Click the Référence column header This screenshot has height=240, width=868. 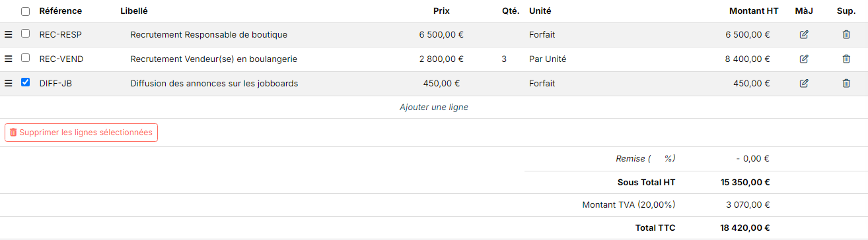tap(61, 11)
